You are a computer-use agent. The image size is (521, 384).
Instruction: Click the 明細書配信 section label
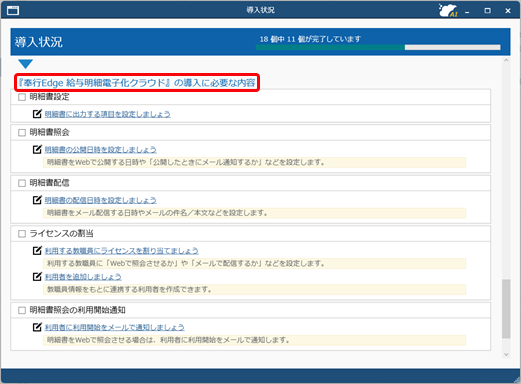pyautogui.click(x=49, y=183)
